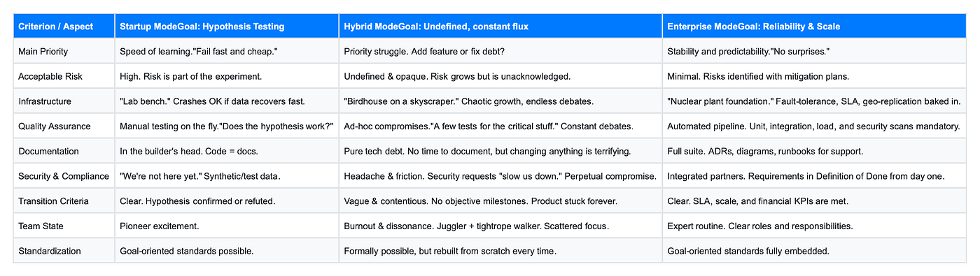This screenshot has width=980, height=276.
Task: Click the Main Priority row label
Action: point(64,51)
